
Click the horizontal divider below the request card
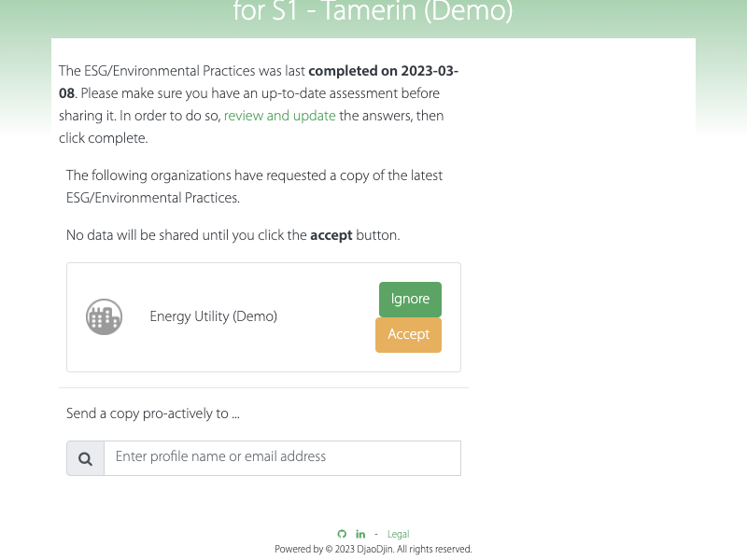click(x=263, y=387)
